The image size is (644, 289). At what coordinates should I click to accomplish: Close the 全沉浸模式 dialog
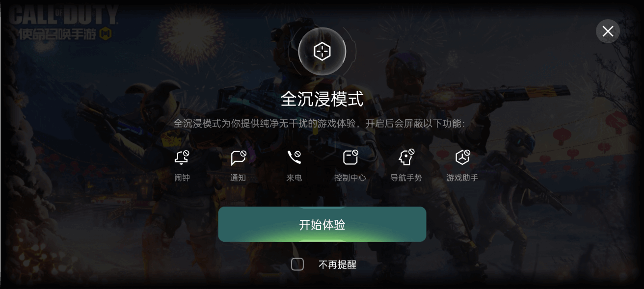tap(608, 31)
